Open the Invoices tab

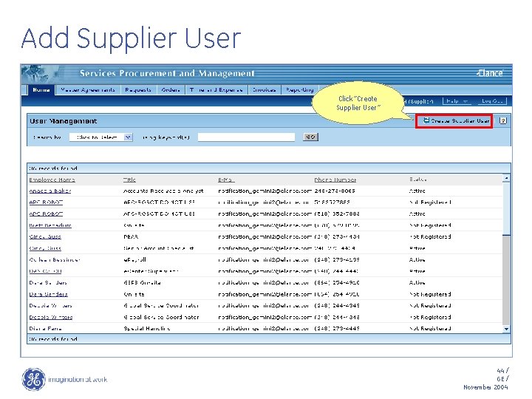coord(265,90)
